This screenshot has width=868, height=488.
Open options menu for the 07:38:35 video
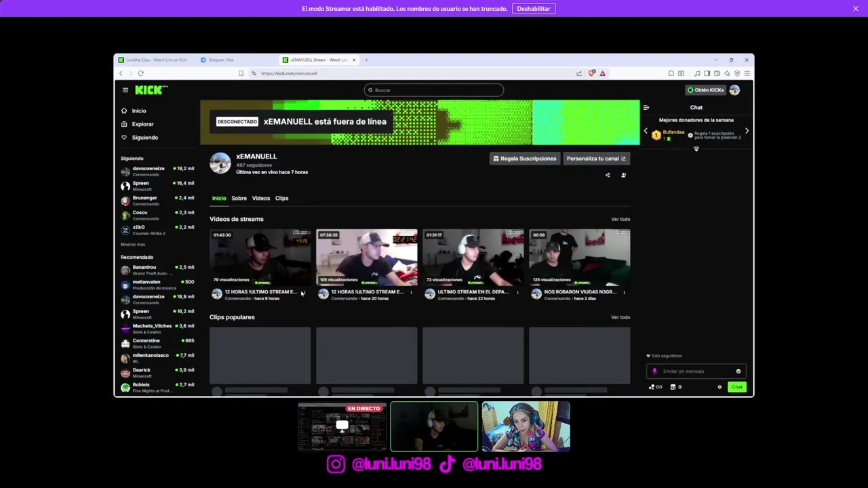point(411,292)
